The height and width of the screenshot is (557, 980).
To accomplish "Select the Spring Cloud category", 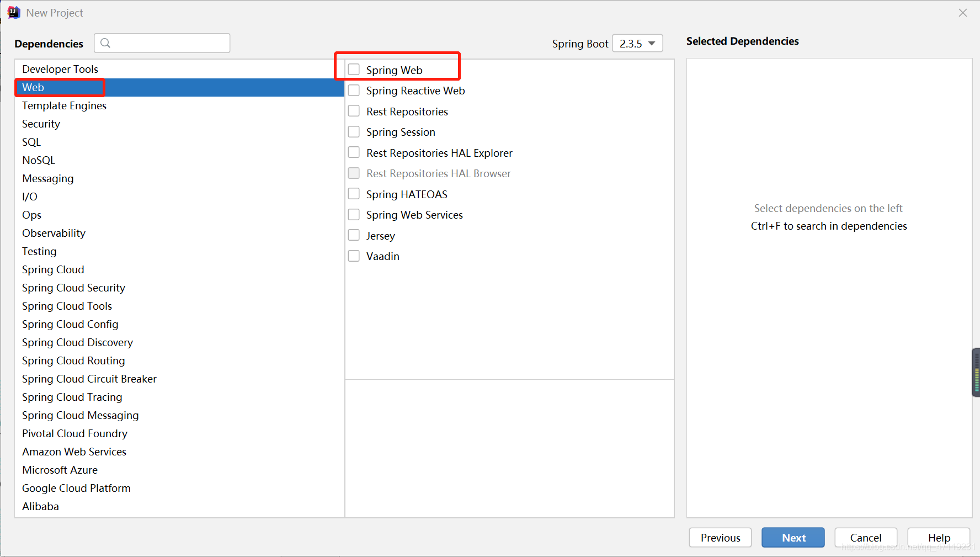I will click(179, 269).
